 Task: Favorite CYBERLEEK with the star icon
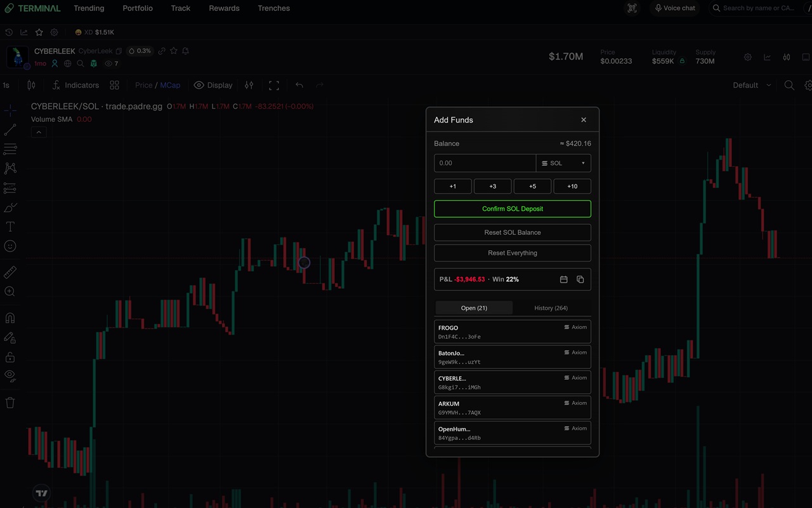pos(174,51)
